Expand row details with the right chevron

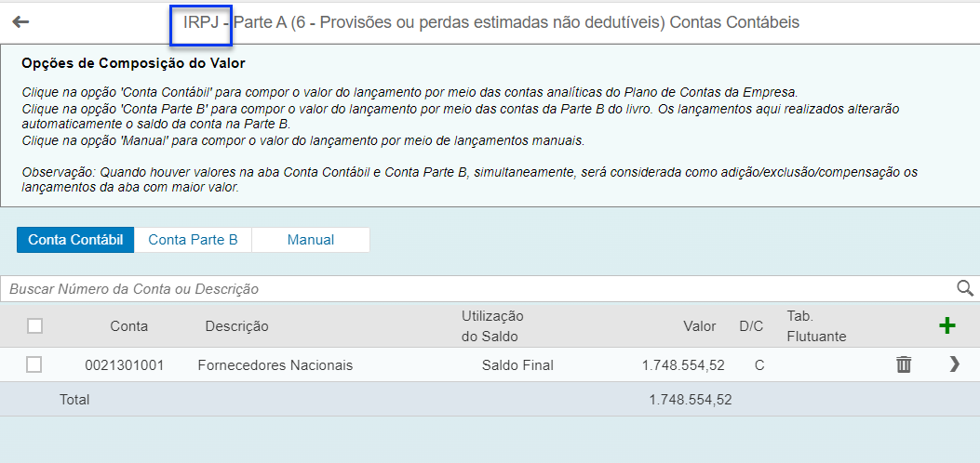pos(954,364)
